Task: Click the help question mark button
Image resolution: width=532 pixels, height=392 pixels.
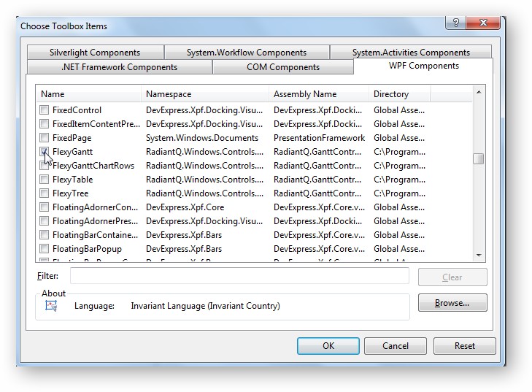Action: [x=456, y=23]
